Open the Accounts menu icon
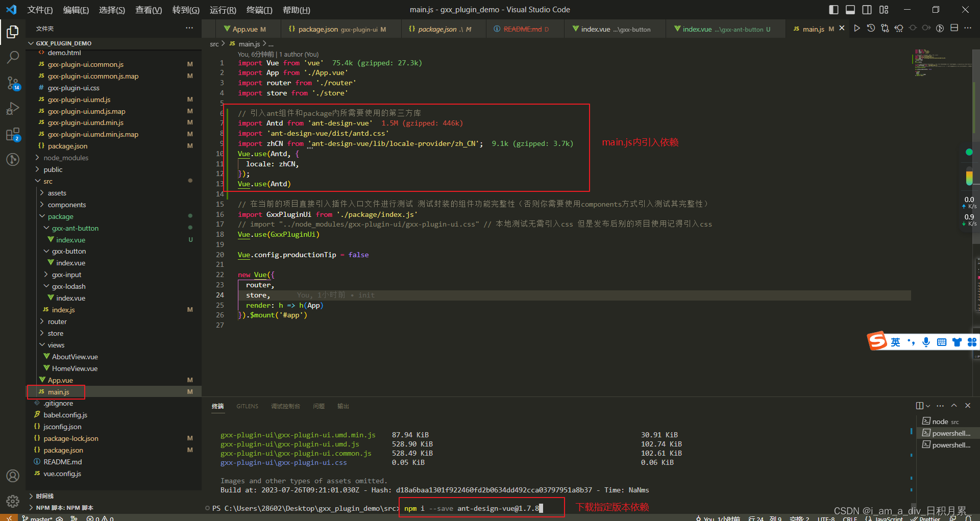This screenshot has height=521, width=980. click(13, 476)
